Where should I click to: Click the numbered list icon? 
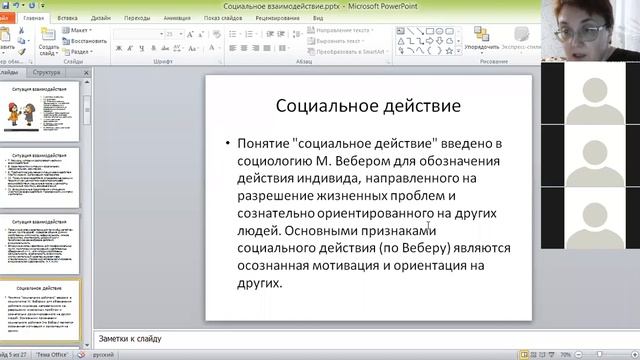[249, 34]
